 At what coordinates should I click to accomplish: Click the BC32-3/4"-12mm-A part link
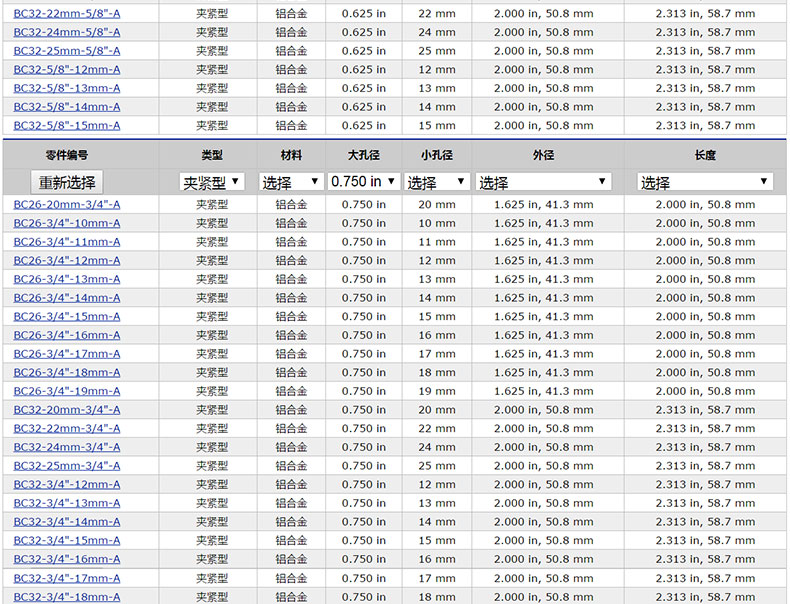pos(67,485)
